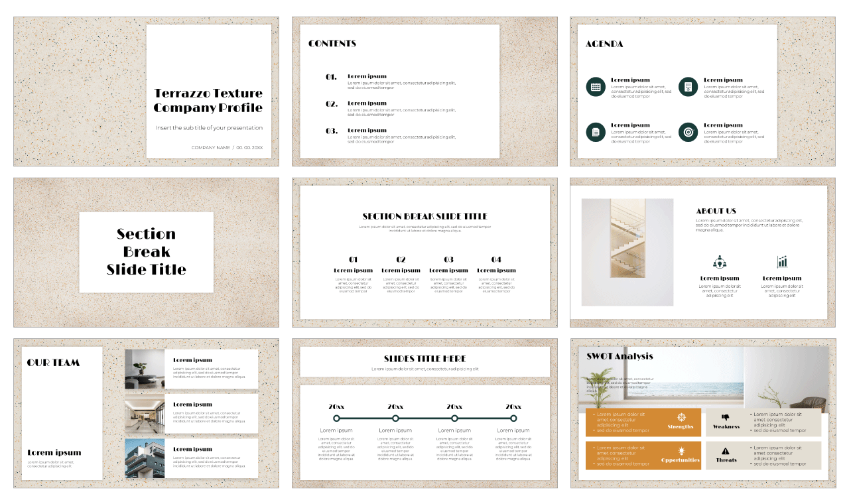This screenshot has width=849, height=504.
Task: Select the 'Strengths' label
Action: coord(681,427)
